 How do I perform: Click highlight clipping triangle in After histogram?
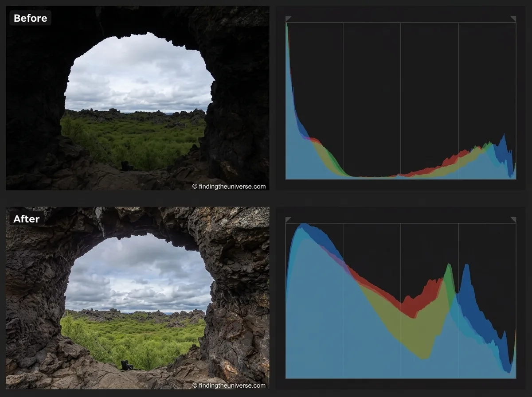(513, 220)
